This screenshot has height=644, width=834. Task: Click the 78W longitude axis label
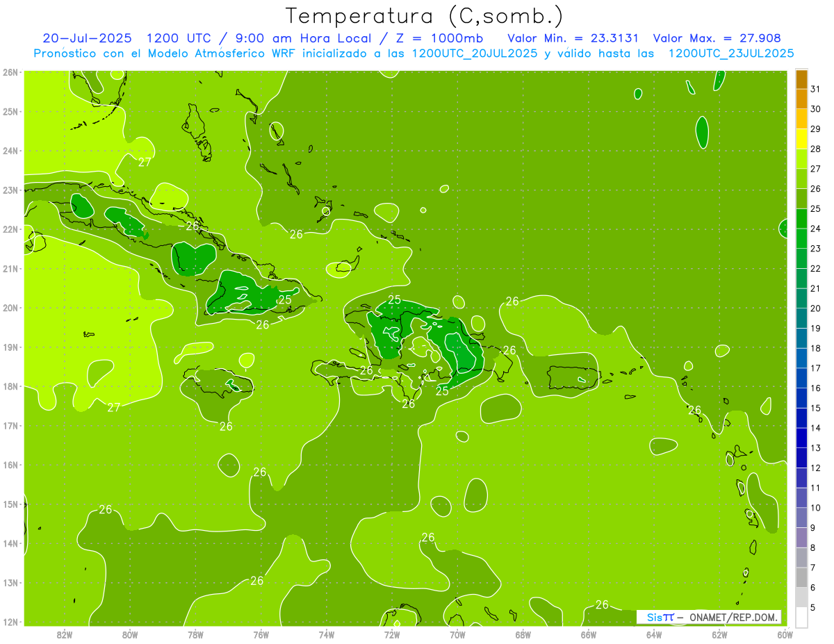tap(195, 634)
